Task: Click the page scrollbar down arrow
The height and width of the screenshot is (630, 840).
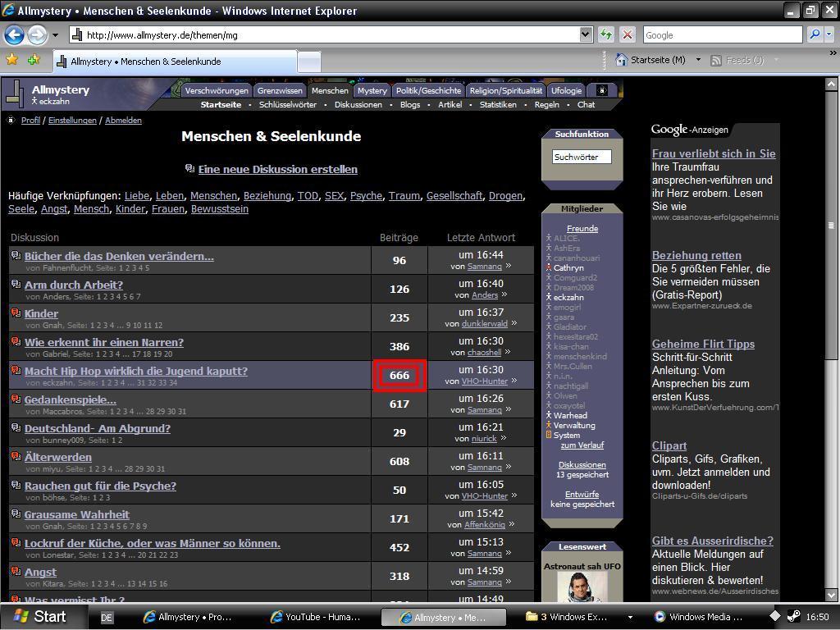Action: (830, 596)
